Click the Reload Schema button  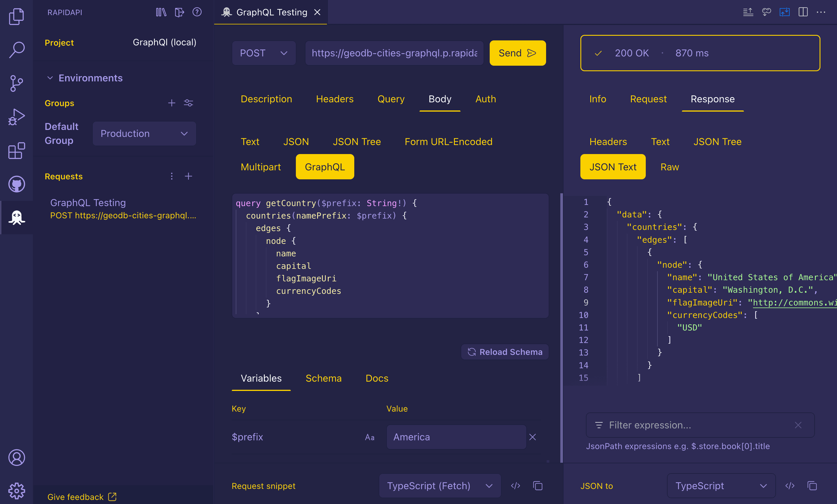[x=505, y=352]
